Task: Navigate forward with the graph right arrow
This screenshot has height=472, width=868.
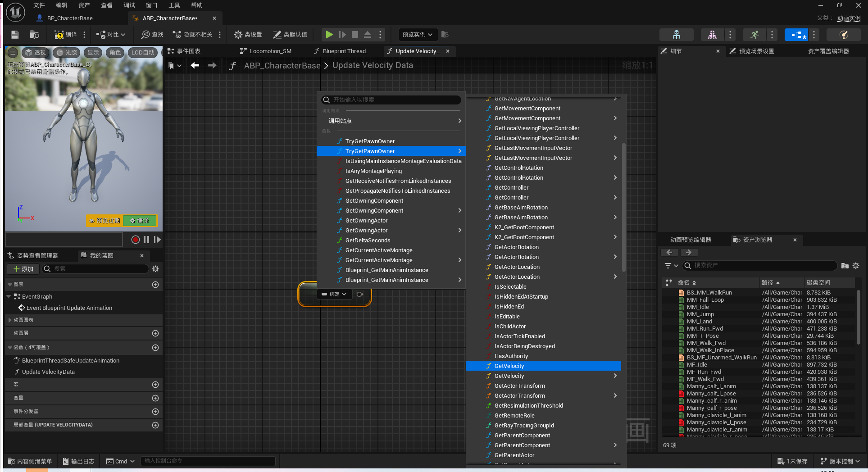Action: (x=212, y=66)
